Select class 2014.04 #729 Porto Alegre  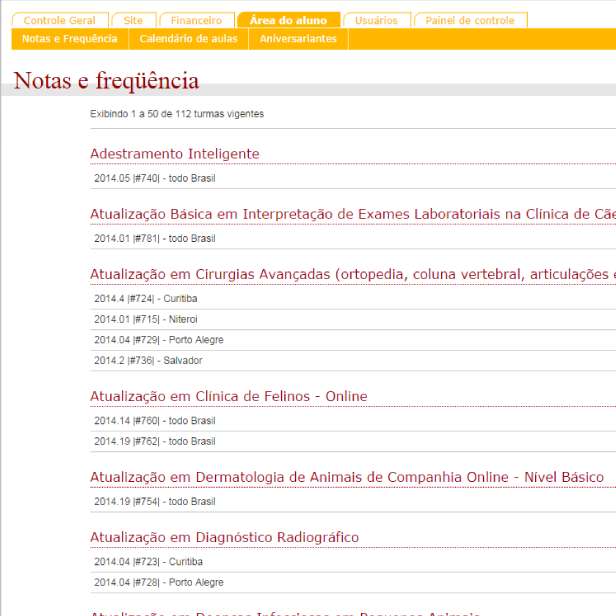[x=158, y=340]
